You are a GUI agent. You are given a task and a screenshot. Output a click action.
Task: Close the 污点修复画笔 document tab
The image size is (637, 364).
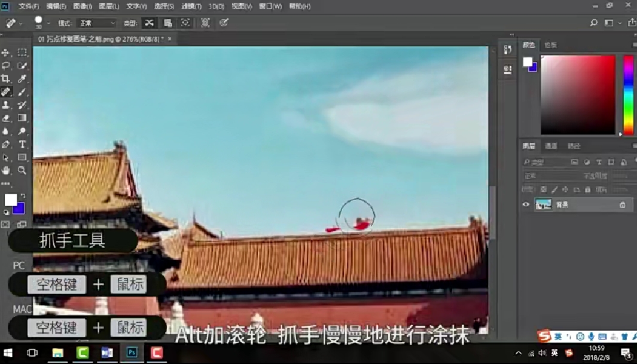point(169,39)
